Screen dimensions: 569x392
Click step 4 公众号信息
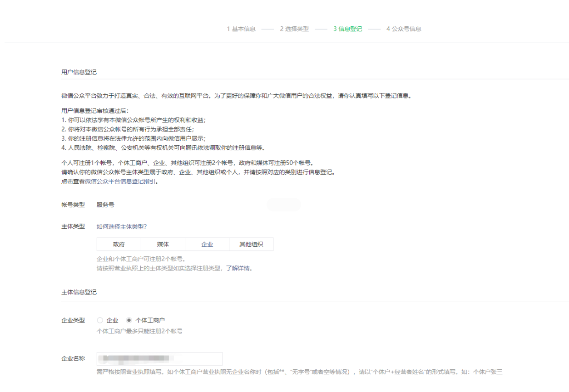click(x=404, y=29)
